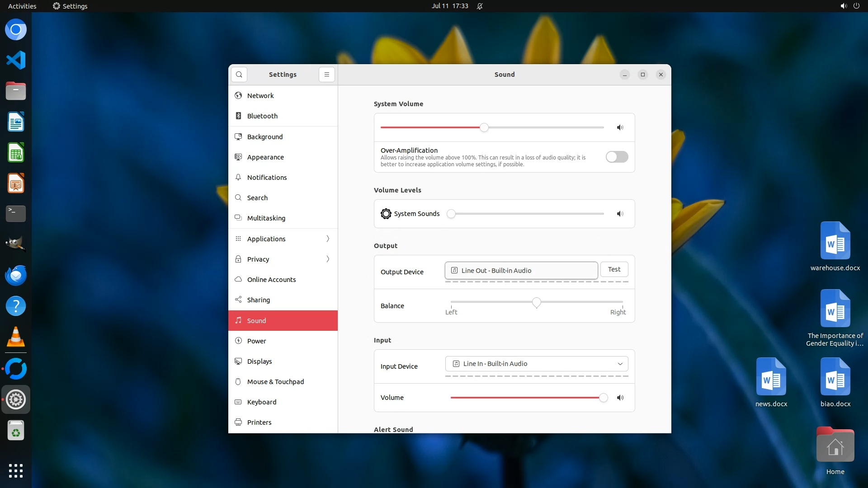
Task: Launch Thunderbird from the dock
Action: [16, 276]
